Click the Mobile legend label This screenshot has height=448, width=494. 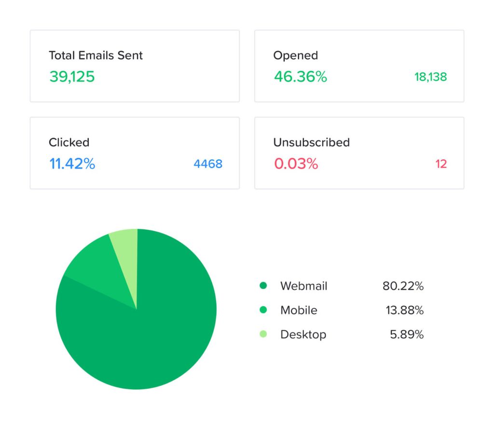pyautogui.click(x=299, y=310)
